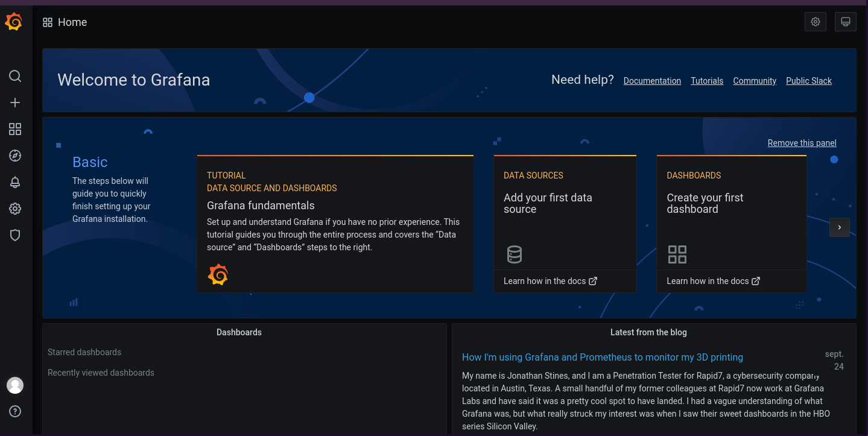Open the Alerting bell icon
Viewport: 868px width, 436px height.
pyautogui.click(x=15, y=182)
